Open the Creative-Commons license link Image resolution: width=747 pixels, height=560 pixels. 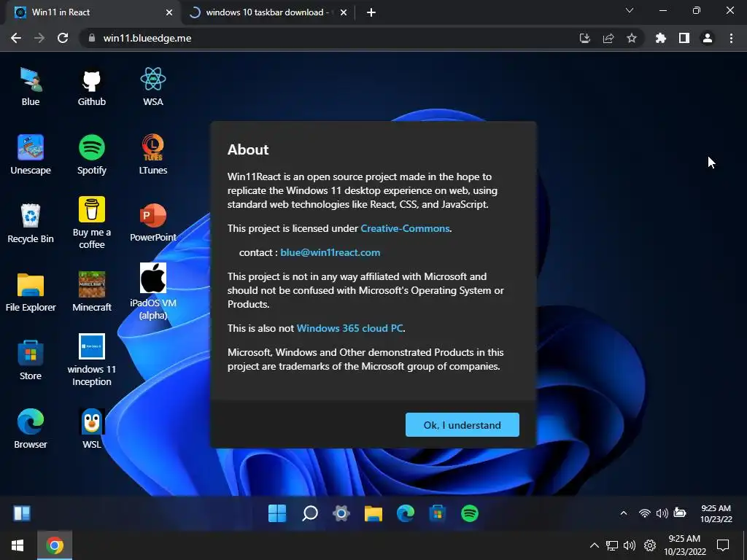[x=405, y=228]
